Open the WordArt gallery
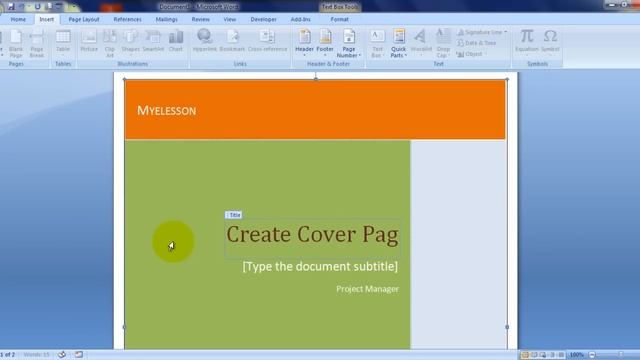Image resolution: width=640 pixels, height=360 pixels. (x=421, y=42)
